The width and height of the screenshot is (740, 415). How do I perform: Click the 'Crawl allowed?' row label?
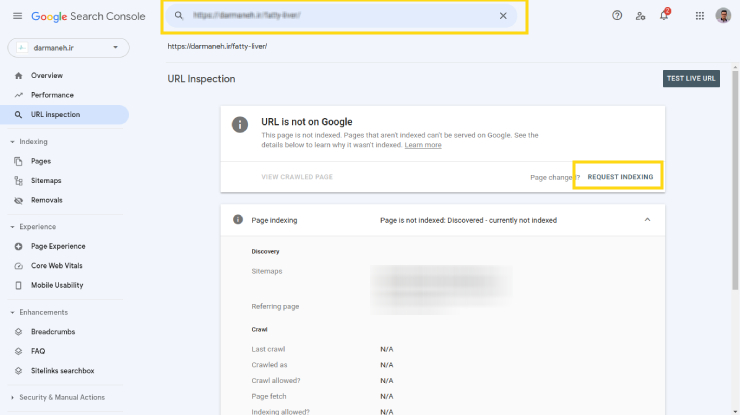(276, 381)
